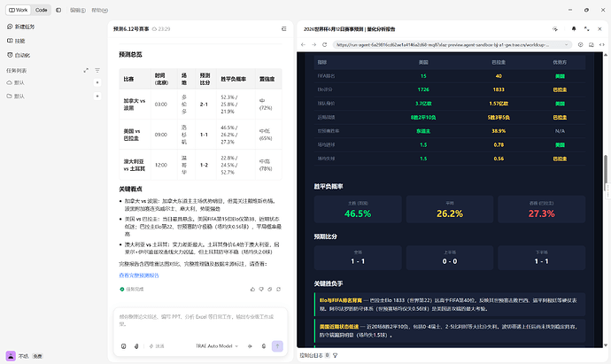Open the code view brackets icon
The image size is (611, 364).
pyautogui.click(x=602, y=45)
